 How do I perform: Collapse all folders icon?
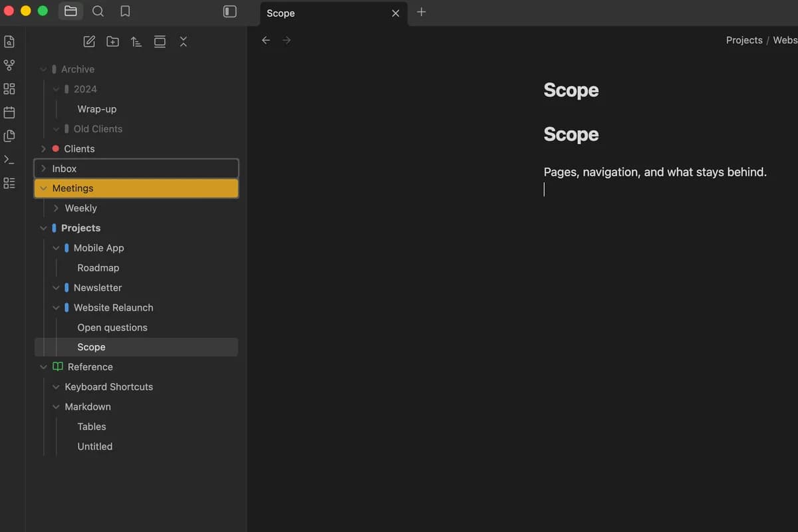(184, 41)
